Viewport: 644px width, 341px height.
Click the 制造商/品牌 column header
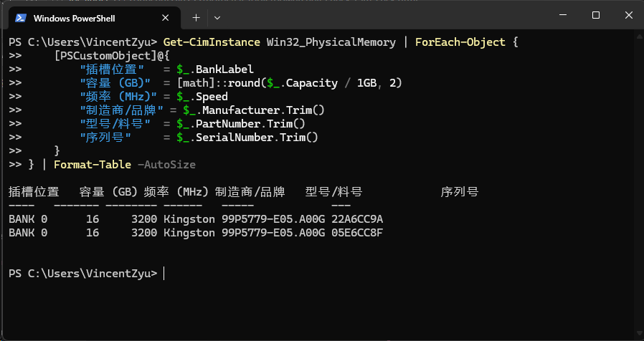pos(250,192)
